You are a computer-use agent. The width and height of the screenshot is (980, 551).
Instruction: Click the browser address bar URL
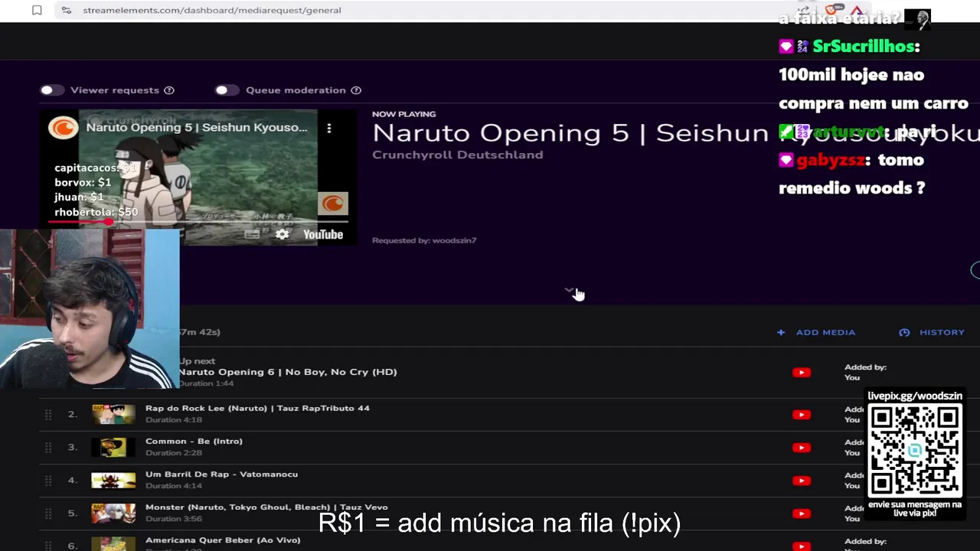212,10
